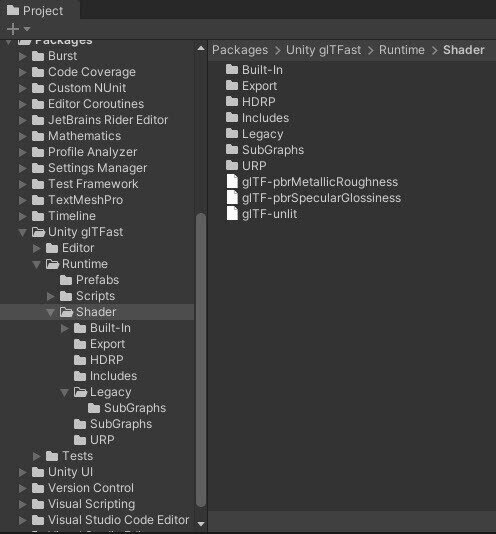
Task: Click the folder tree vertical scrollbar thumb
Action: pyautogui.click(x=201, y=360)
